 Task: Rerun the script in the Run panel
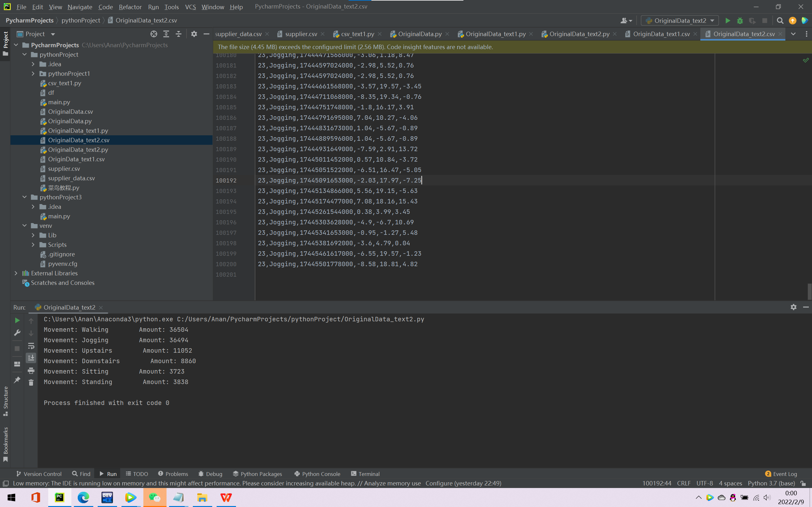coord(17,320)
